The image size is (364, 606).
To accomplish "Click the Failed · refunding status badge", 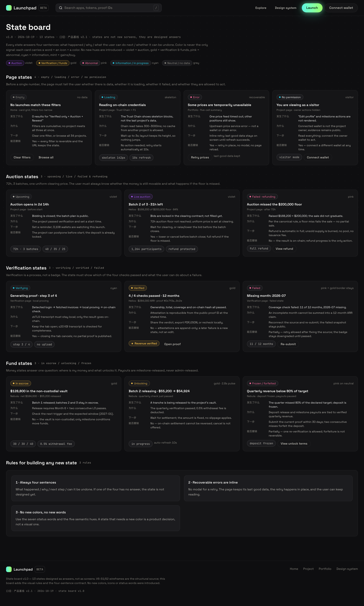I will pyautogui.click(x=262, y=197).
